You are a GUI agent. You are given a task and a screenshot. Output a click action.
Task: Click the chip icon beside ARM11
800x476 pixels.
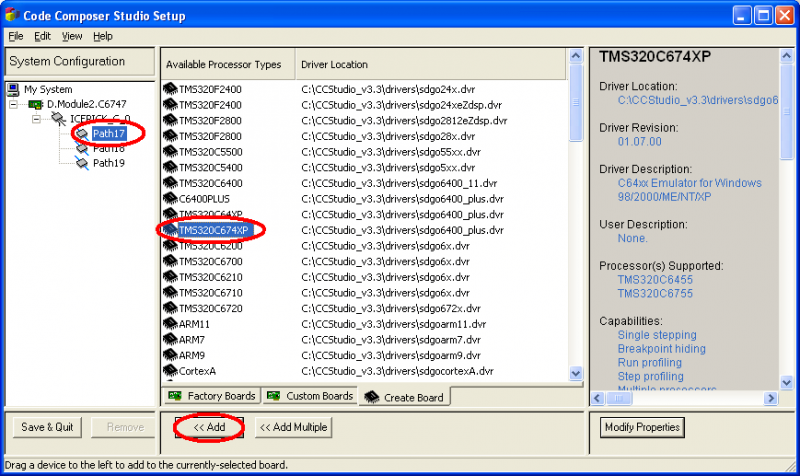170,324
